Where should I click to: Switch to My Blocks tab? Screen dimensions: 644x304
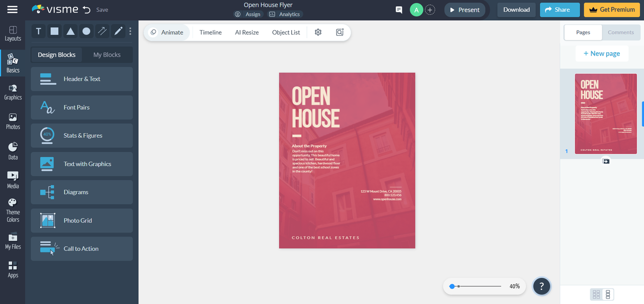point(107,55)
